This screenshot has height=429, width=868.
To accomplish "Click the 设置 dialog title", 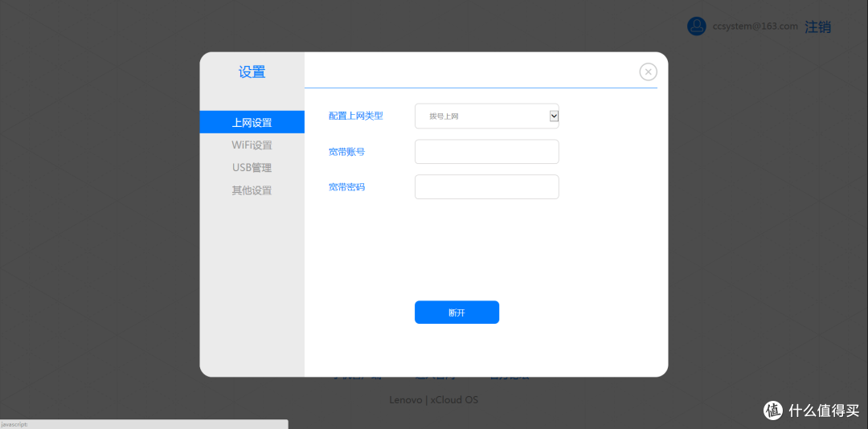I will (252, 72).
